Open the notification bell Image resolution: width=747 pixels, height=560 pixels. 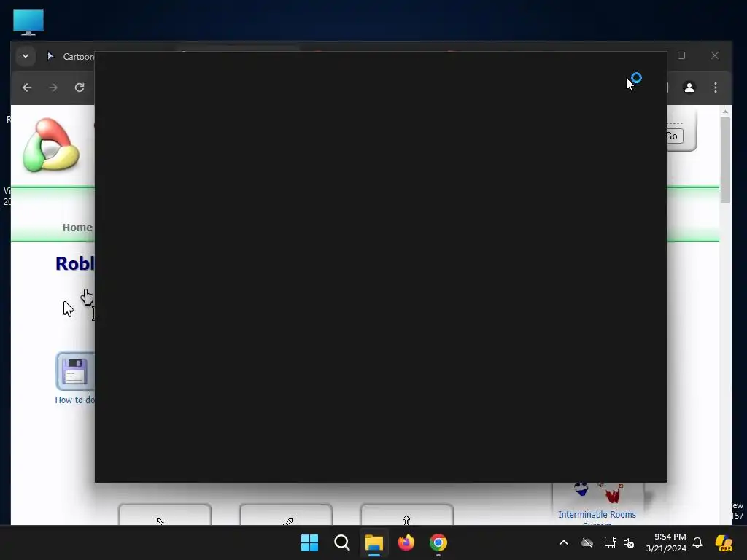coord(697,542)
